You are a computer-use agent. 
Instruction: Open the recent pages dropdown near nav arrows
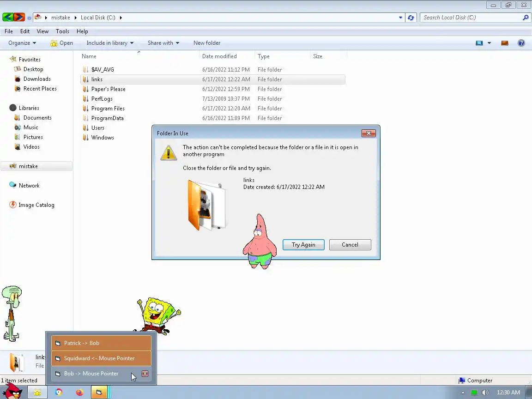click(29, 18)
